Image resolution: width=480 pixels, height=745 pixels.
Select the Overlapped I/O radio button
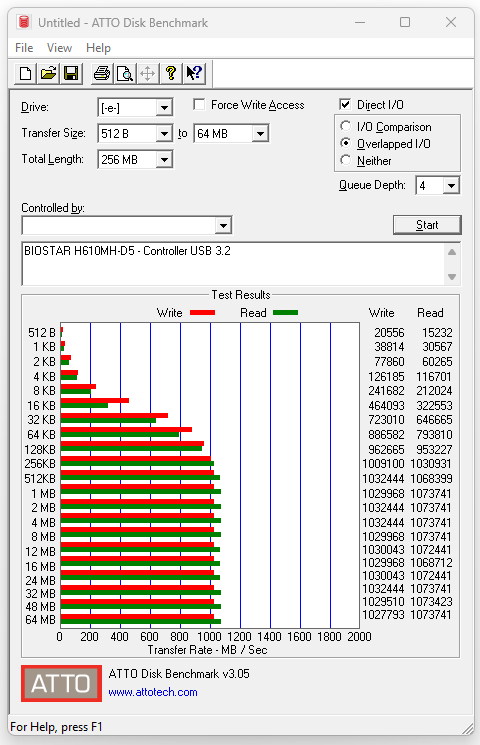[x=346, y=143]
